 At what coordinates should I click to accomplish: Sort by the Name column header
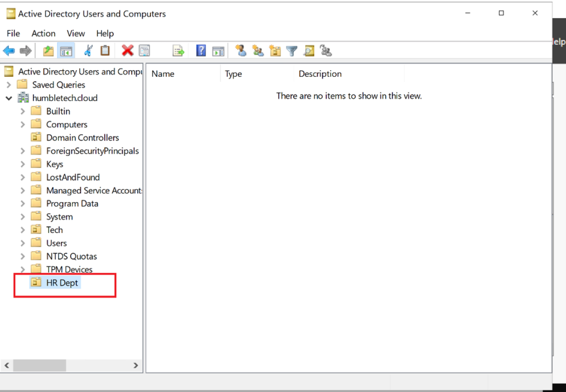163,74
